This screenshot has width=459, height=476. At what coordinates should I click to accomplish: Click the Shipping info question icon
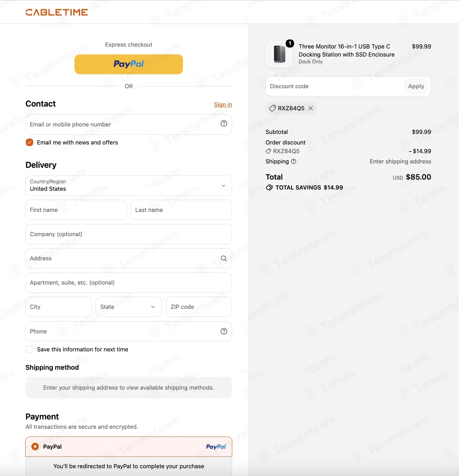[x=293, y=161]
